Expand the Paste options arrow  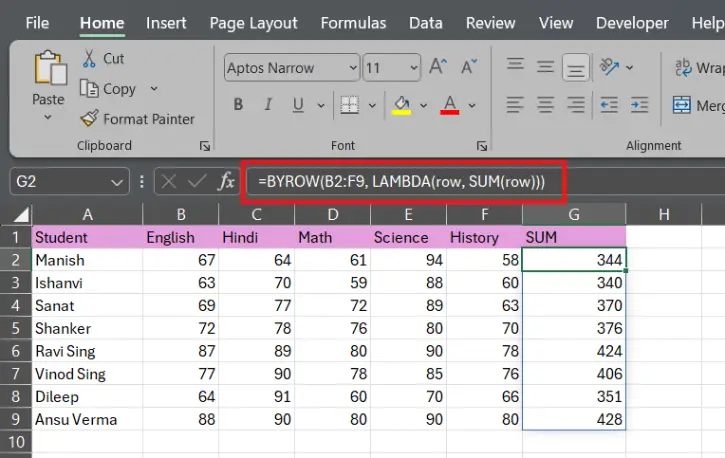click(x=48, y=117)
